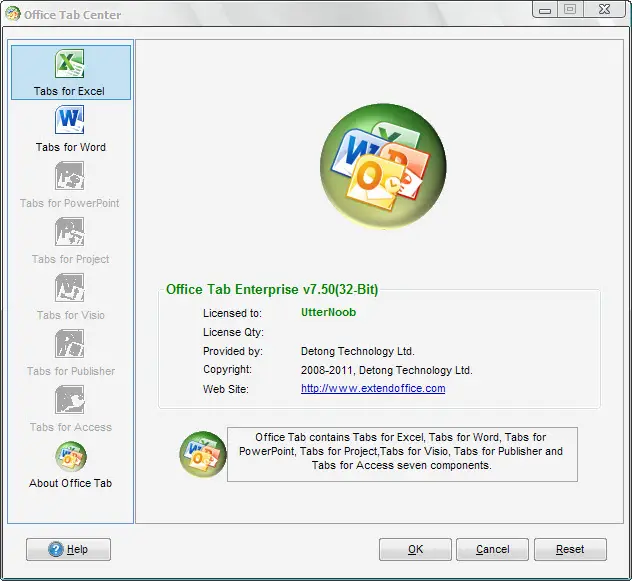
Task: Select the greyed Tabs for Visio icon
Action: pyautogui.click(x=69, y=288)
